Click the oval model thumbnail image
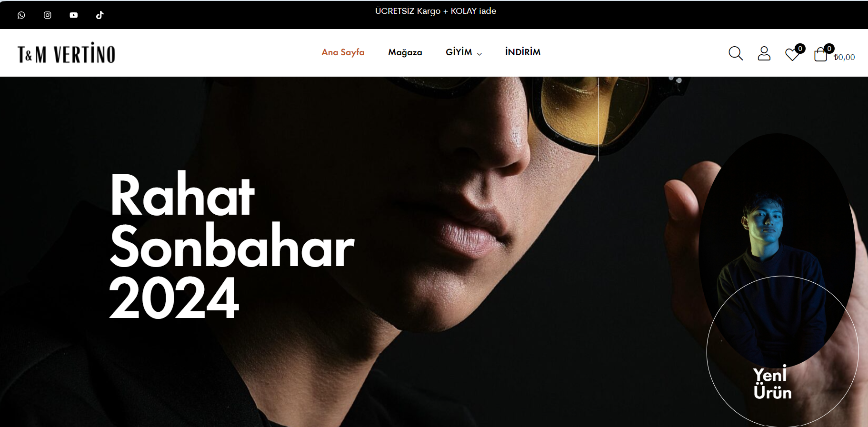The image size is (868, 427). [777, 250]
